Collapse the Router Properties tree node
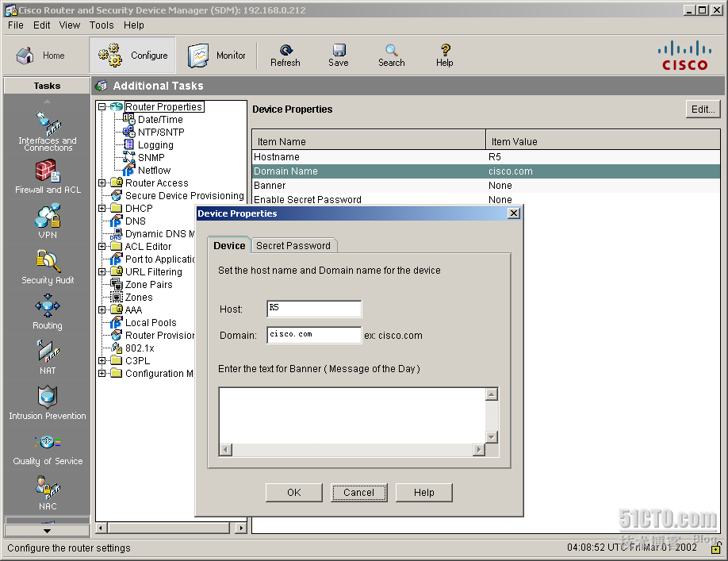The width and height of the screenshot is (728, 561). coord(102,107)
